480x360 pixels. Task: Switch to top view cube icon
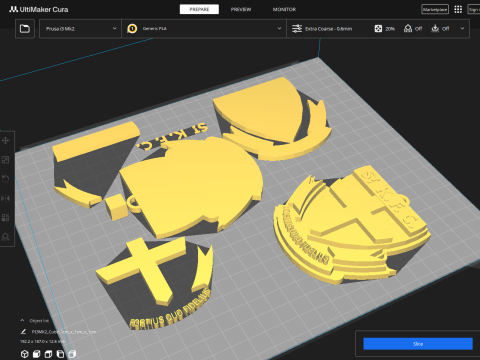click(x=48, y=354)
